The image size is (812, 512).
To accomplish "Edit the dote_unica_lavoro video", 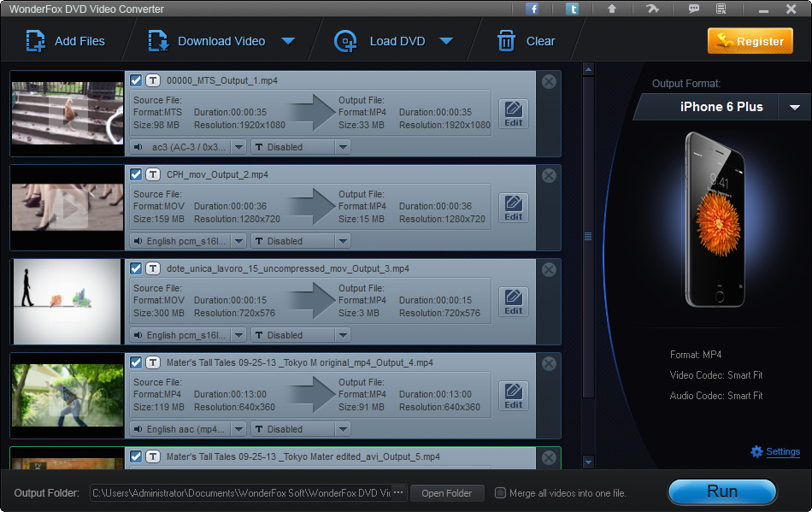I will click(513, 301).
